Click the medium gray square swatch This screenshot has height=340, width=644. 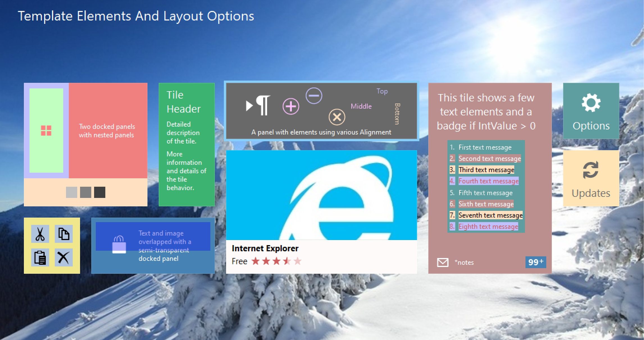click(x=86, y=192)
